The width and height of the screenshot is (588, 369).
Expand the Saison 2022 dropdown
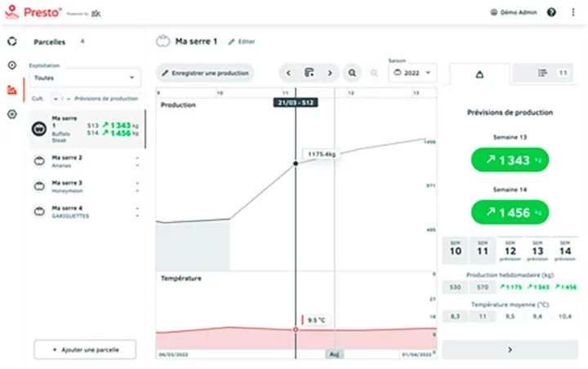pyautogui.click(x=412, y=73)
